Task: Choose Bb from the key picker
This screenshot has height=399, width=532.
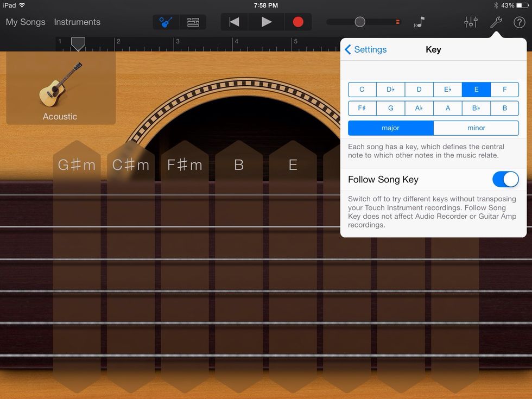Action: click(476, 108)
